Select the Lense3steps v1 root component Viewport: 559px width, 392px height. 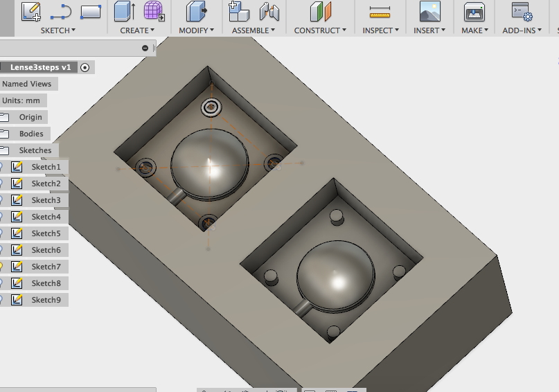41,67
